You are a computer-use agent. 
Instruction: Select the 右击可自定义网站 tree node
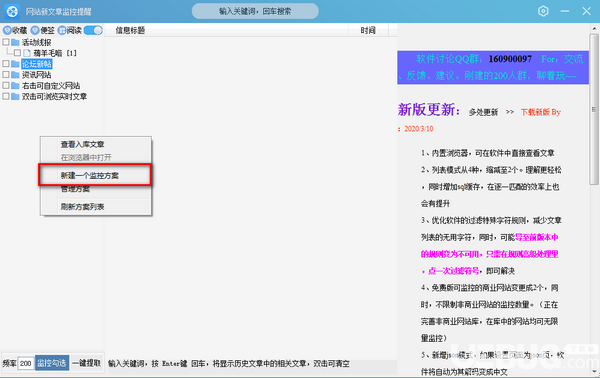tap(51, 85)
